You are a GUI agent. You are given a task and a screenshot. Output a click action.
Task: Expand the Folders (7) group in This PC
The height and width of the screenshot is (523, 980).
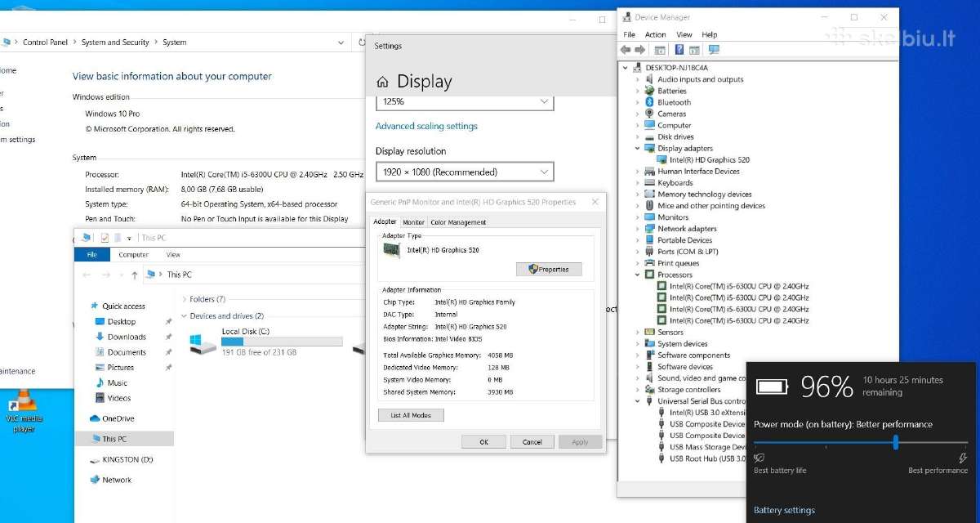tap(185, 299)
